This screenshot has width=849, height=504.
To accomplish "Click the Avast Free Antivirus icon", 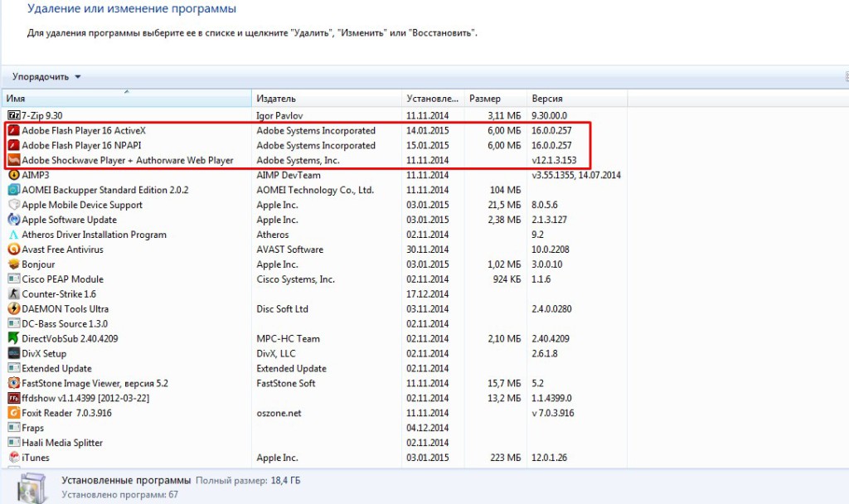I will [13, 250].
